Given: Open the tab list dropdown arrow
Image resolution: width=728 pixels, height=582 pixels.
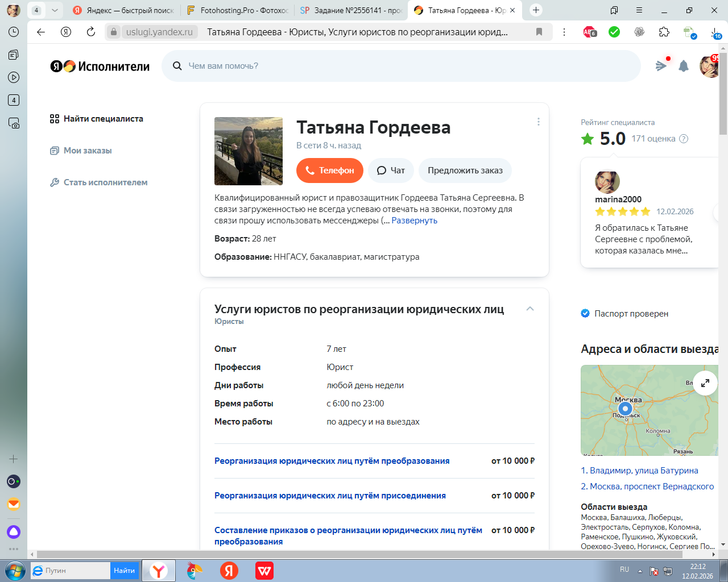Looking at the screenshot, I should 55,10.
